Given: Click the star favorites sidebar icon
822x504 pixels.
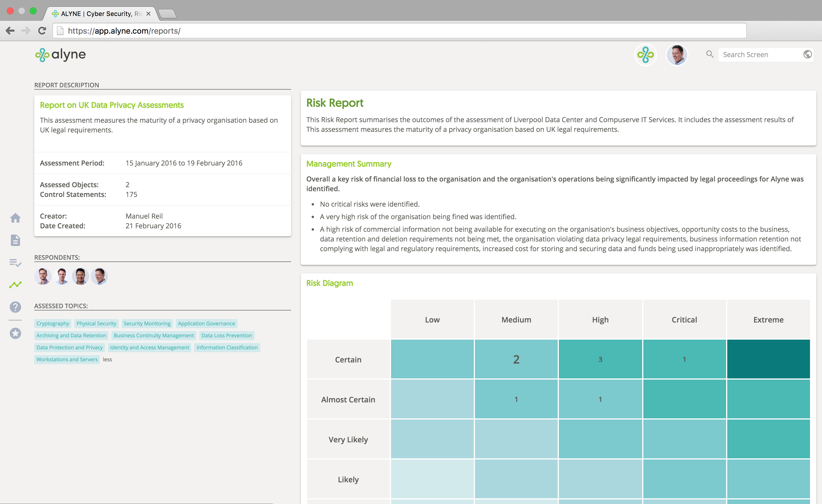Looking at the screenshot, I should tap(15, 333).
